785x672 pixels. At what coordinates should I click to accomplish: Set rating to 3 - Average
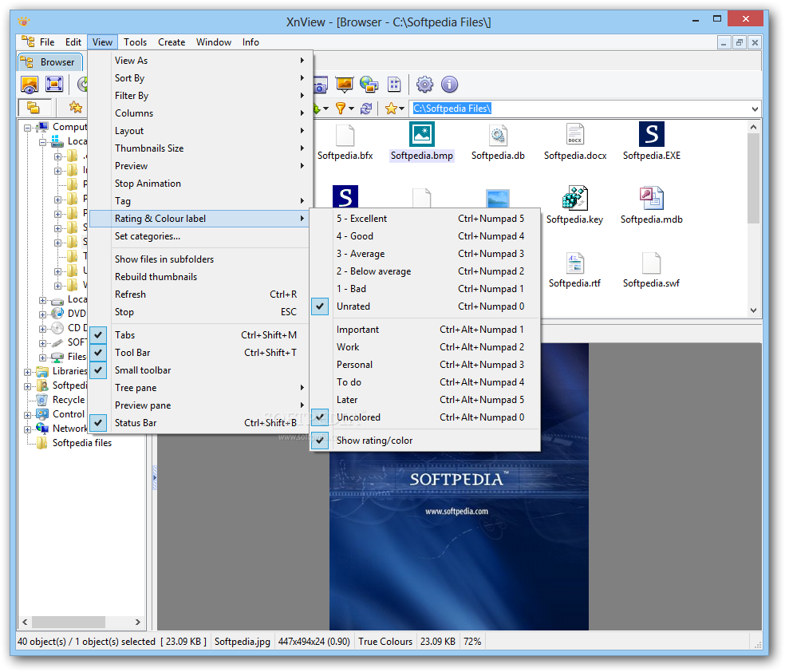(x=425, y=254)
